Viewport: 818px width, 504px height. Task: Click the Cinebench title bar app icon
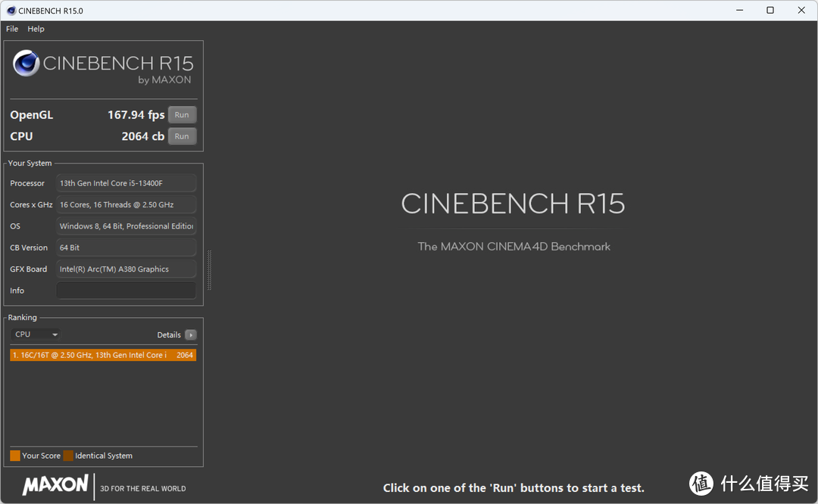point(11,11)
